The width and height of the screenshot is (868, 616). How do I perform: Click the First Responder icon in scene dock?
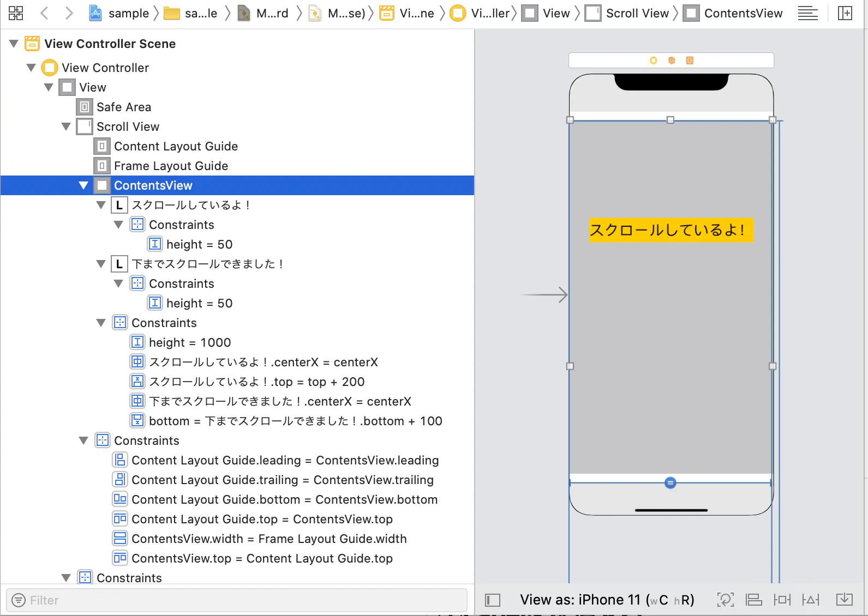[672, 61]
